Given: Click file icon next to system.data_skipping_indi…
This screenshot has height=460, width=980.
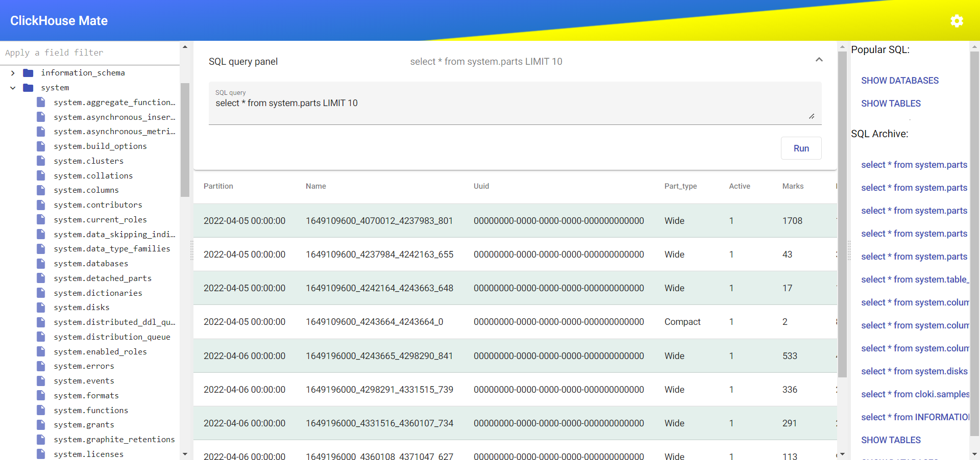Looking at the screenshot, I should (41, 234).
